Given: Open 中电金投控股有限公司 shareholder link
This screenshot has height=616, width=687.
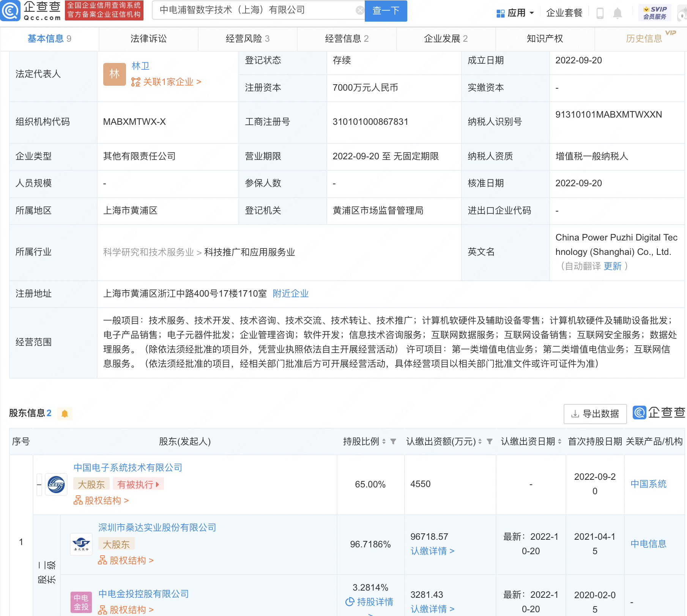Looking at the screenshot, I should point(143,594).
